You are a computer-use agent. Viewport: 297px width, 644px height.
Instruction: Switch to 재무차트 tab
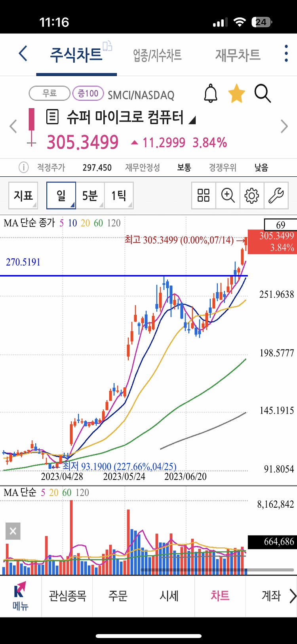[x=238, y=55]
